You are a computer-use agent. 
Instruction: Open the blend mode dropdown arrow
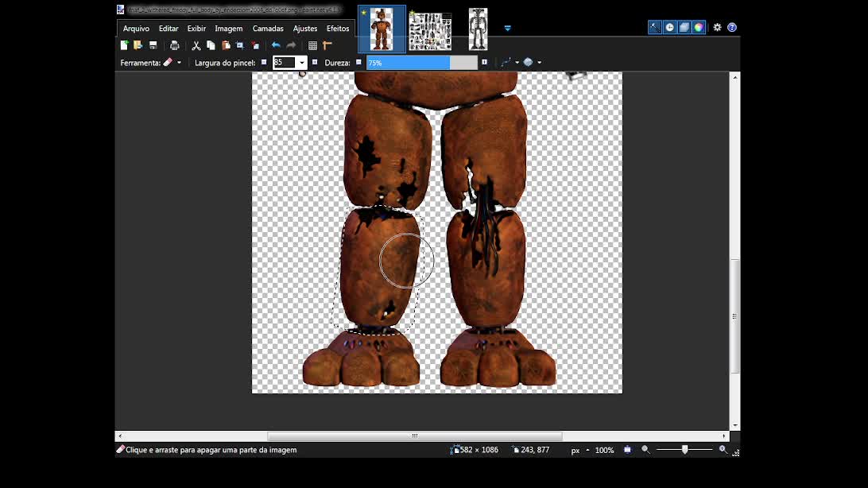(539, 63)
